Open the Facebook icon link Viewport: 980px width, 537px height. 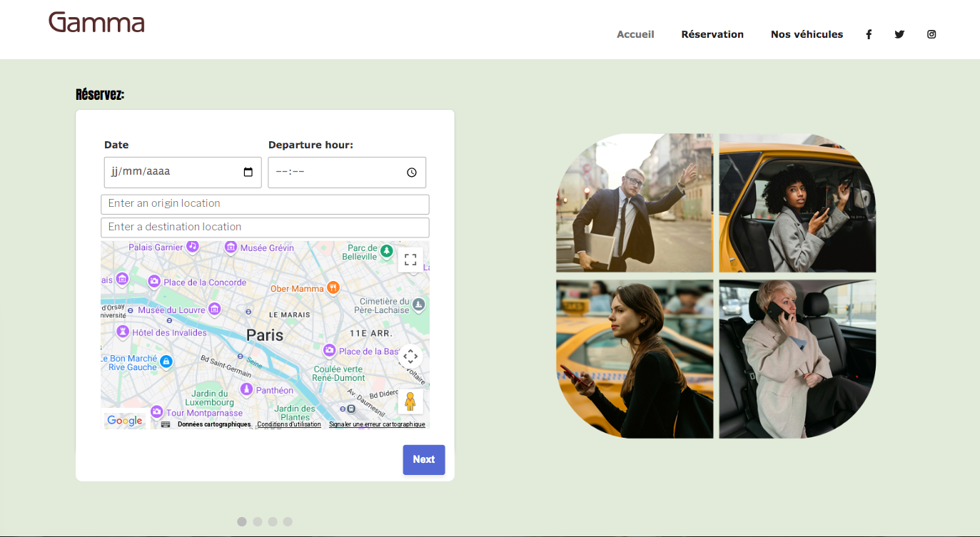click(x=869, y=34)
